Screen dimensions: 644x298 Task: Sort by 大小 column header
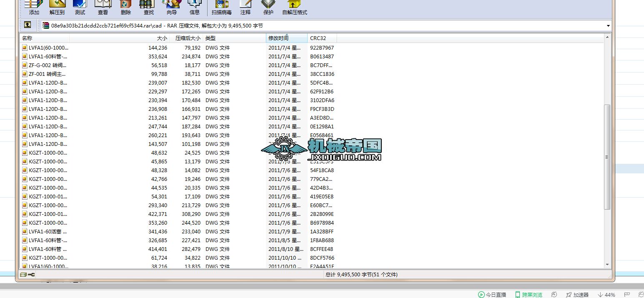[x=119, y=38]
